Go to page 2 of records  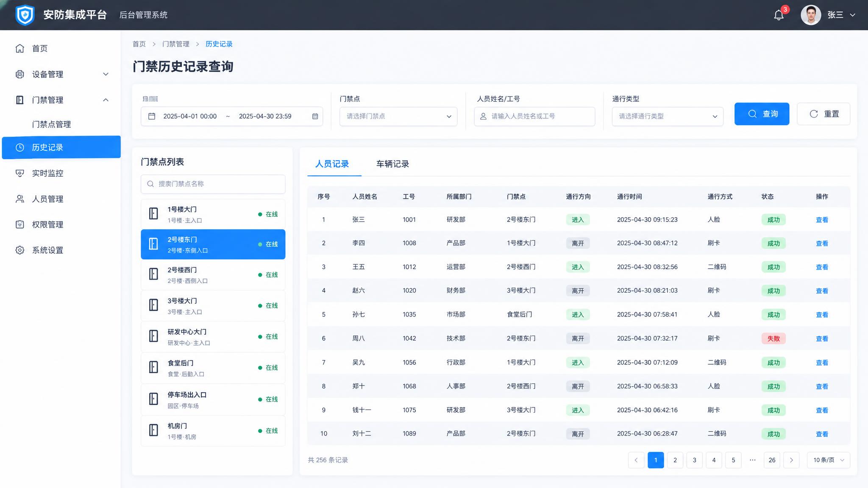(675, 460)
